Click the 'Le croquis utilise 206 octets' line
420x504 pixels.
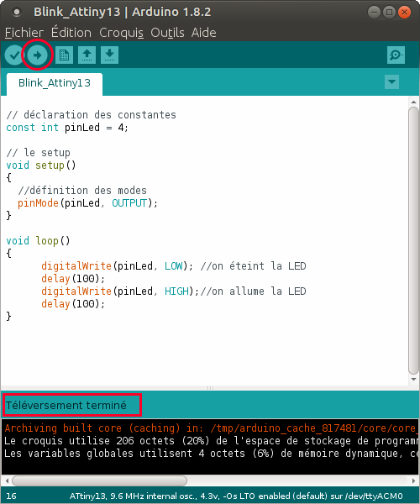coord(210,441)
